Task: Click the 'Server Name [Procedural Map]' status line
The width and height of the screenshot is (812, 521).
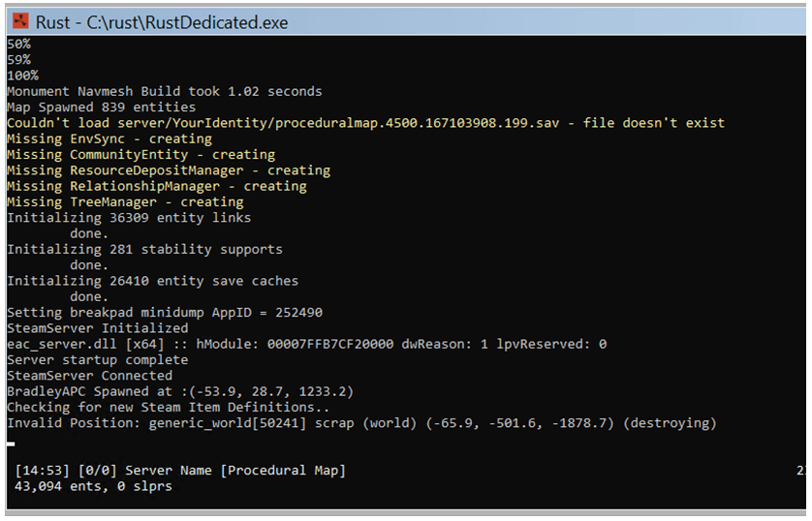Action: (x=180, y=471)
